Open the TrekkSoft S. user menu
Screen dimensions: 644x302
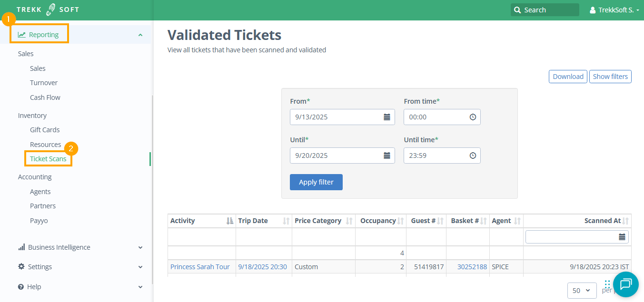pos(614,10)
